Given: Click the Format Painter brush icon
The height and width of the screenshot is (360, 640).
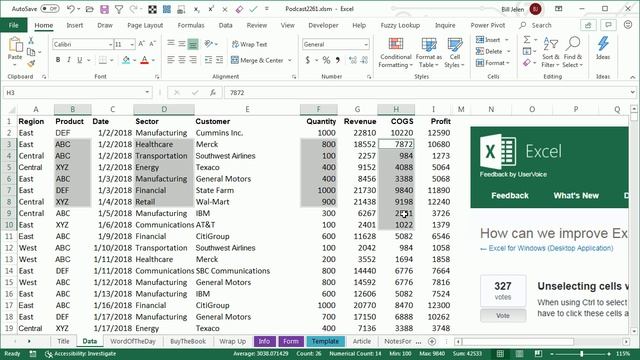Looking at the screenshot, I should pos(31,63).
